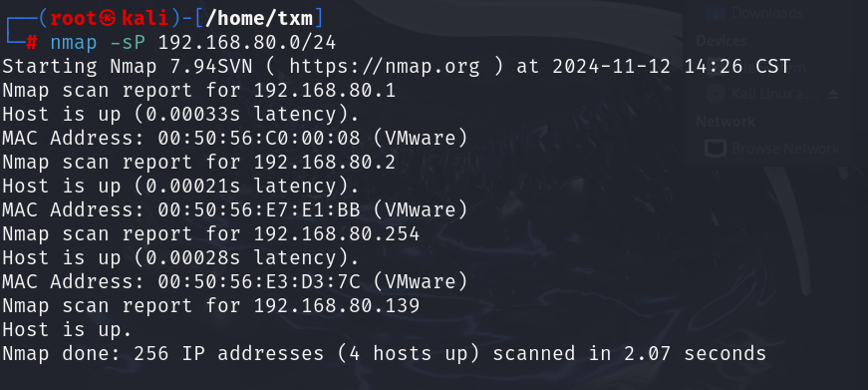Select the Kali Linux device entry
The height and width of the screenshot is (390, 868).
coord(770,94)
